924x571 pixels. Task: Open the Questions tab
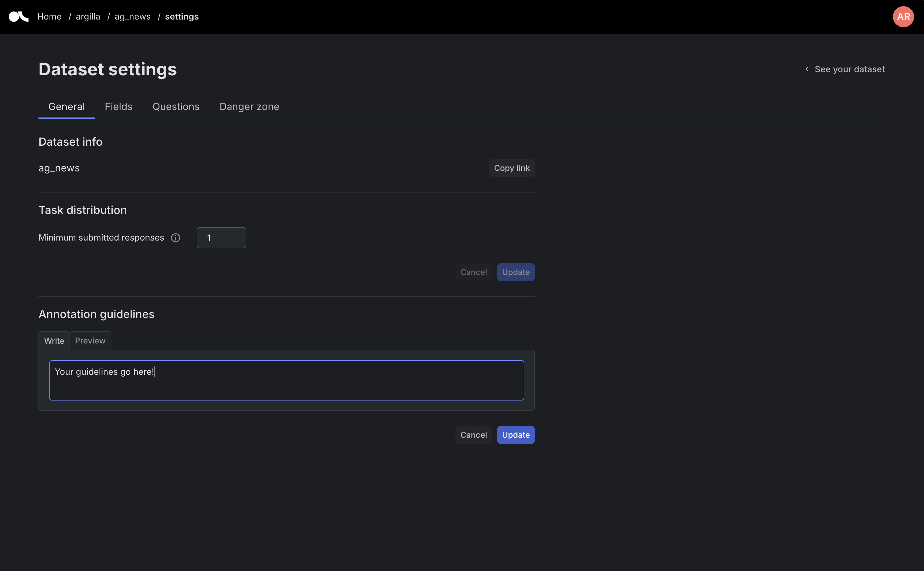click(176, 107)
